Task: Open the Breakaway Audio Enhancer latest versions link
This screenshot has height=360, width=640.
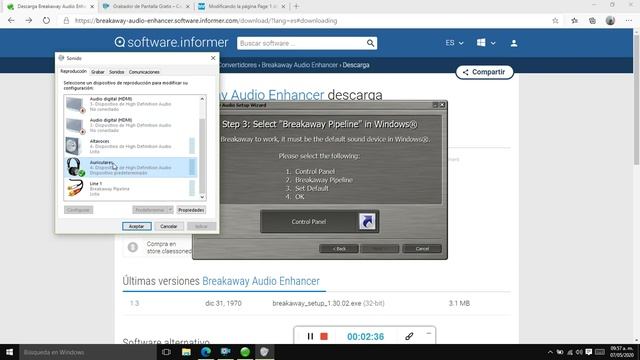Action: point(261,281)
